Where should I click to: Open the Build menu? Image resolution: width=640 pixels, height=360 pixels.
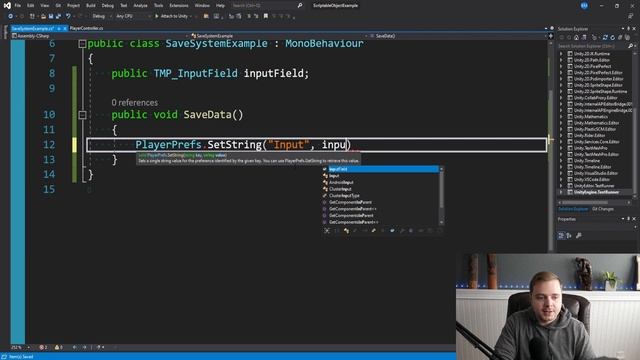click(x=91, y=6)
